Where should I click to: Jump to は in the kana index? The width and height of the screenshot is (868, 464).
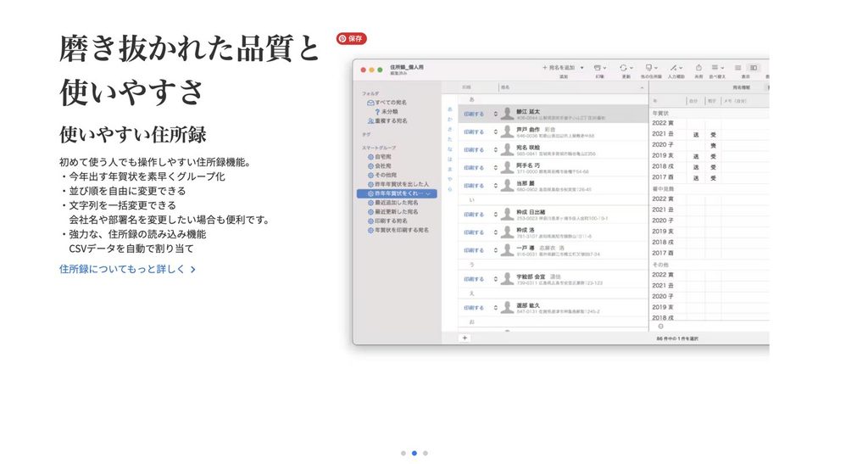[x=449, y=159]
